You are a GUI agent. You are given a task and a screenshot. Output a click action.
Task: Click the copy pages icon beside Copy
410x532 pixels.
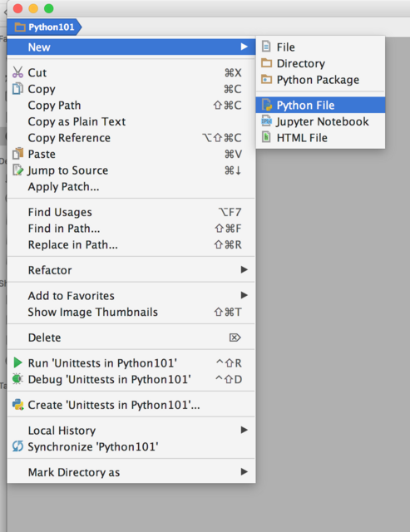coord(17,89)
